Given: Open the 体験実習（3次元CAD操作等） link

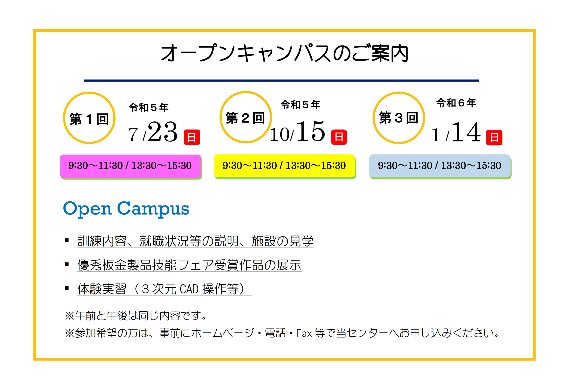Looking at the screenshot, I should click(x=164, y=289).
